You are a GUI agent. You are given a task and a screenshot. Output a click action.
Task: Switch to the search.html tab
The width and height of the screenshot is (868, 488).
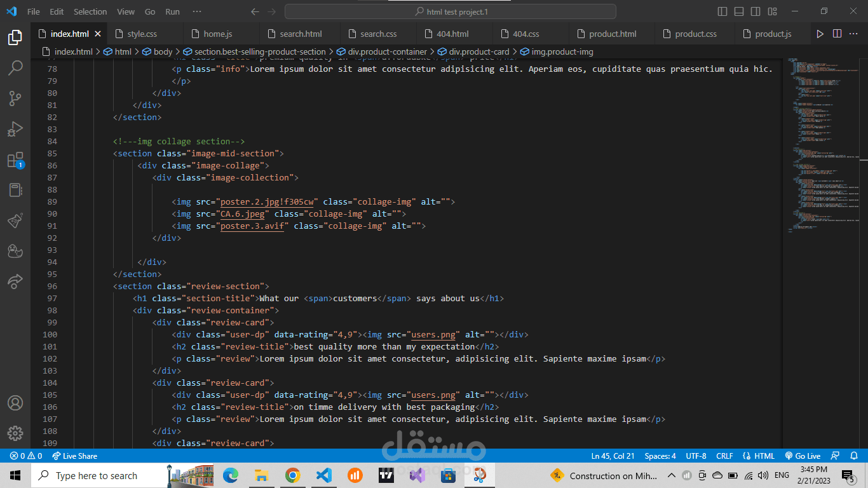tap(301, 34)
